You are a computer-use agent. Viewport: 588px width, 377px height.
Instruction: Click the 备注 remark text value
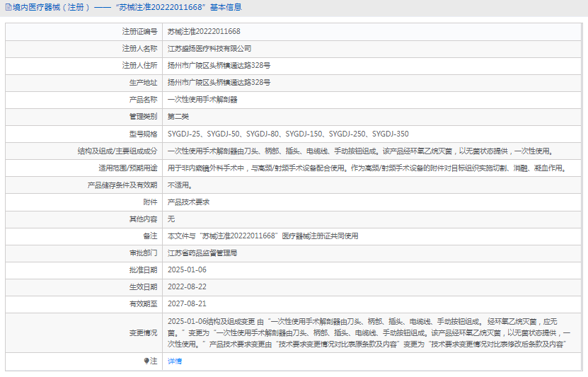tap(263, 236)
